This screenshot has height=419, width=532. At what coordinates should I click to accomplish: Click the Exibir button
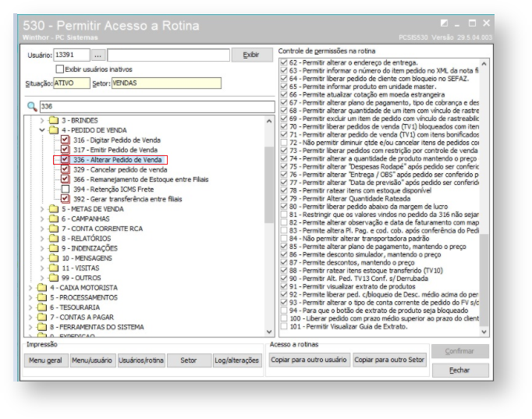click(252, 55)
